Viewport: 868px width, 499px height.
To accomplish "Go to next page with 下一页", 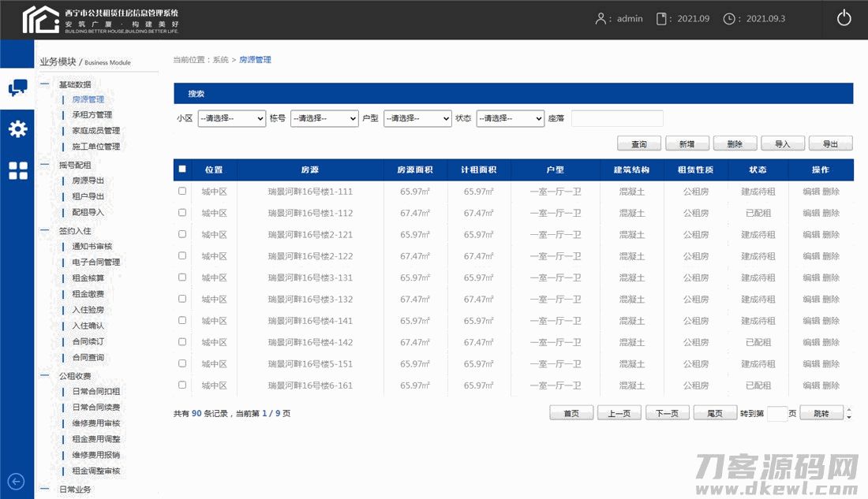I will pyautogui.click(x=668, y=414).
